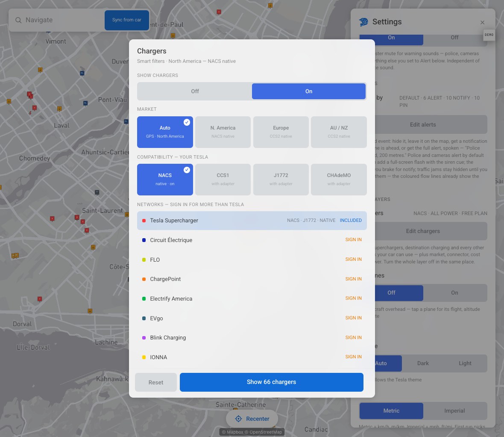Click the Settings helmet logo icon
The image size is (504, 437).
(x=363, y=22)
